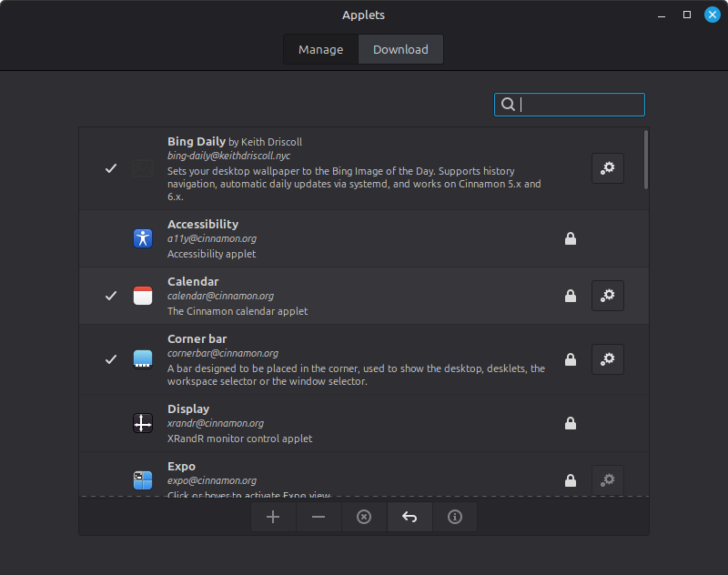This screenshot has width=728, height=575.
Task: Select the Calendar applet title
Action: click(193, 282)
